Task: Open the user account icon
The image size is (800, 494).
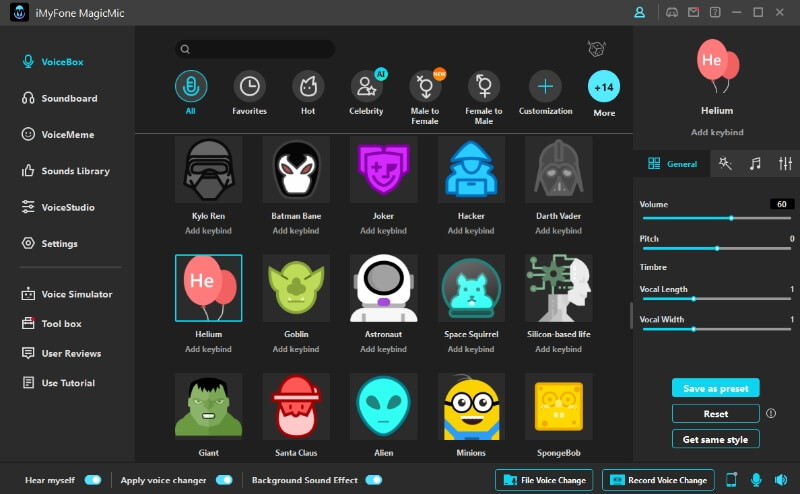Action: [639, 12]
